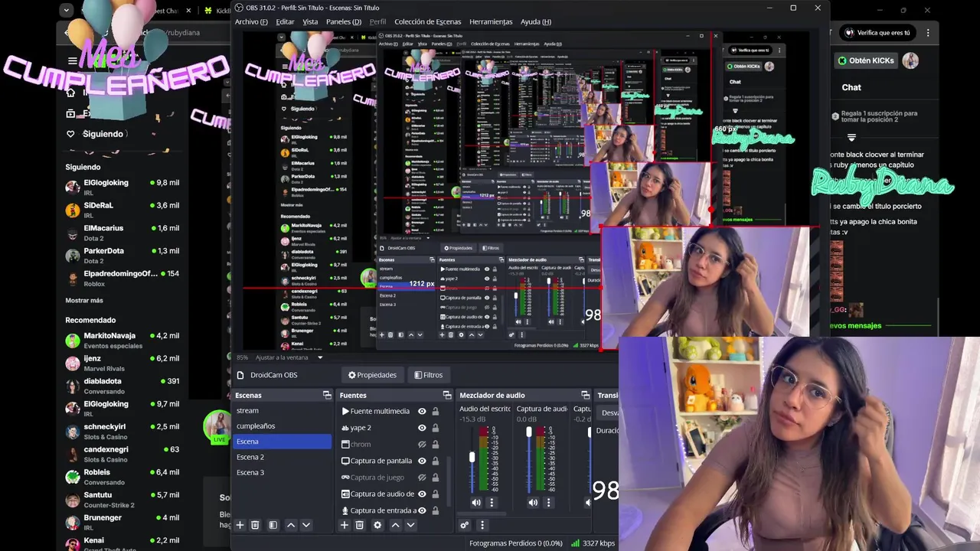Undock the Fuentes panel

coord(447,395)
